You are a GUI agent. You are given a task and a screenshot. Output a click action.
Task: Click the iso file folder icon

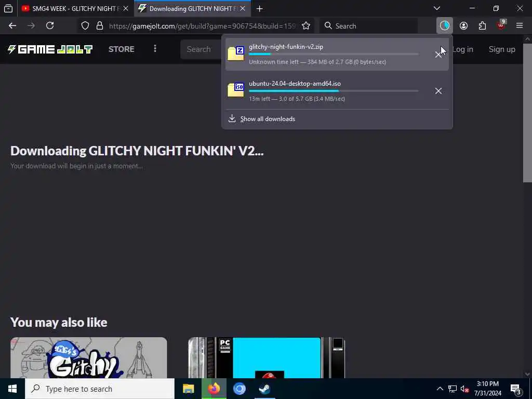pos(236,90)
